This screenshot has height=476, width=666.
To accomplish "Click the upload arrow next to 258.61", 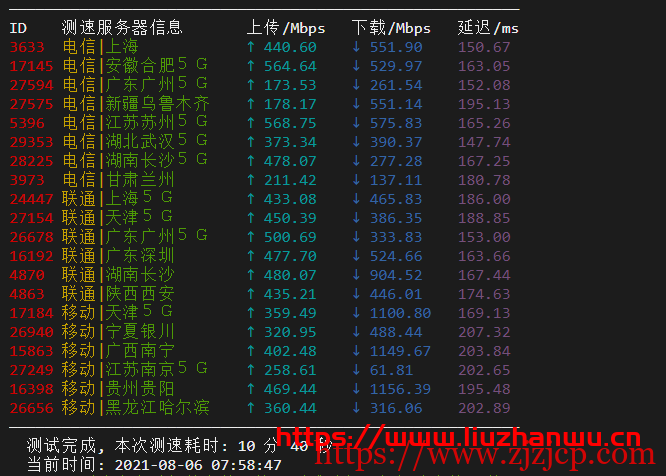I will click(x=250, y=370).
